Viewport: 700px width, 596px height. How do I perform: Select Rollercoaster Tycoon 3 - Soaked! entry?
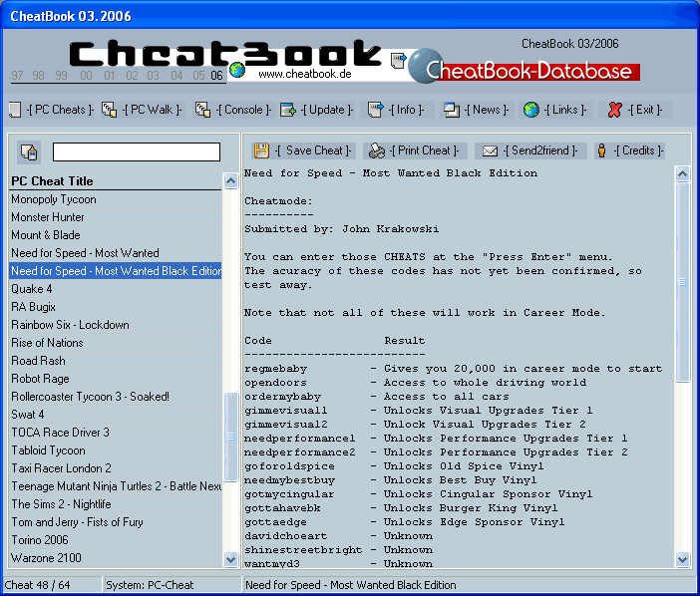point(116,397)
